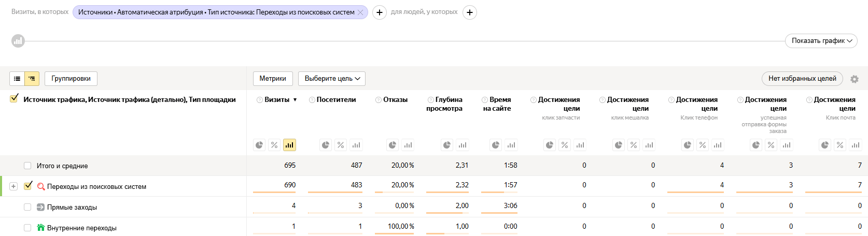
Task: Remove search engines filter with X
Action: click(x=361, y=12)
